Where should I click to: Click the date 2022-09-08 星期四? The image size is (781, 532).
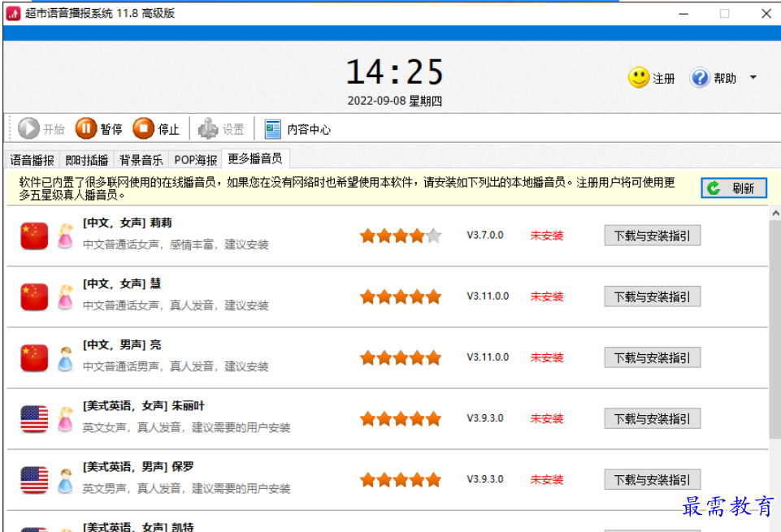pyautogui.click(x=394, y=101)
